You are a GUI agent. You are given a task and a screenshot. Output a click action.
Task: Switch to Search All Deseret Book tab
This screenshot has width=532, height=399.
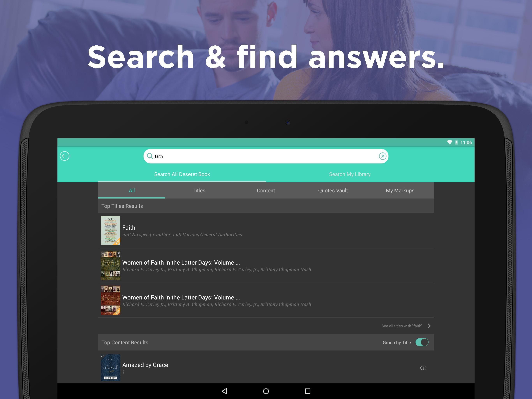coord(182,174)
